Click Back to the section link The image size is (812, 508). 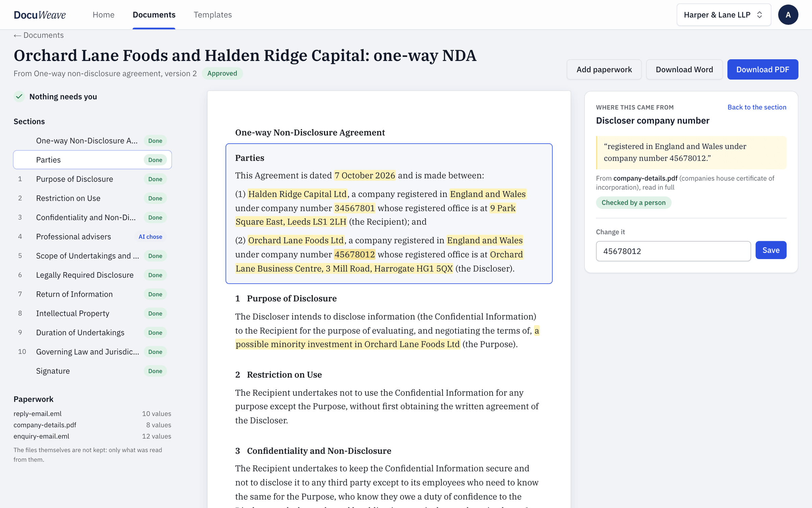pos(757,107)
